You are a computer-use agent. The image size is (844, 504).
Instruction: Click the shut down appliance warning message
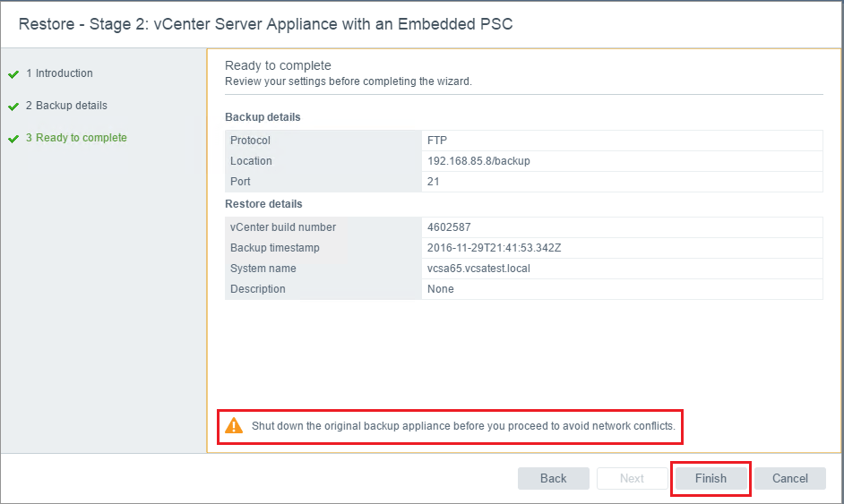click(x=462, y=426)
